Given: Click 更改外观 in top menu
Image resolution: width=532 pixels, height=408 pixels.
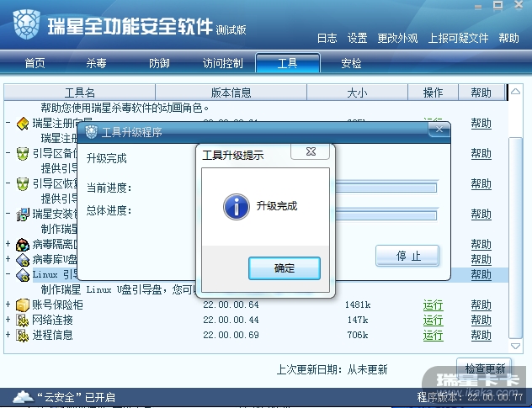Looking at the screenshot, I should (x=397, y=38).
